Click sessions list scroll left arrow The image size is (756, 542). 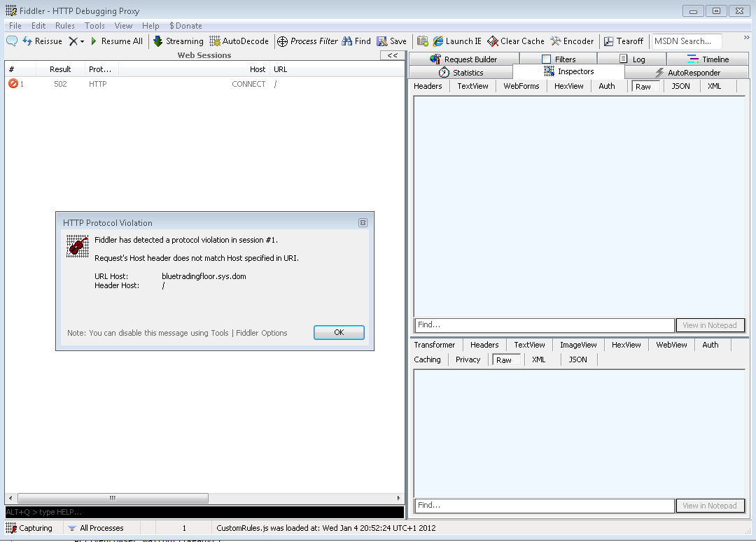tap(10, 498)
